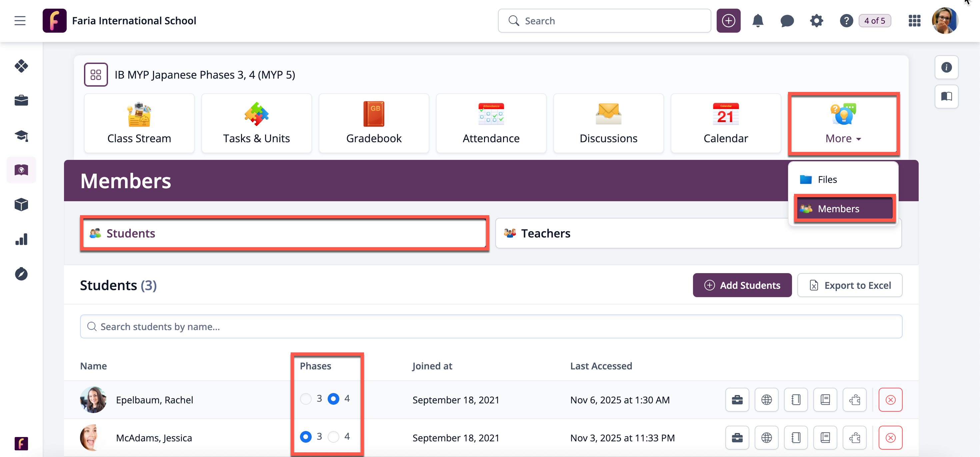Viewport: 980px width, 457px height.
Task: Remove Epelbaum, Rachel with red X icon
Action: [890, 400]
